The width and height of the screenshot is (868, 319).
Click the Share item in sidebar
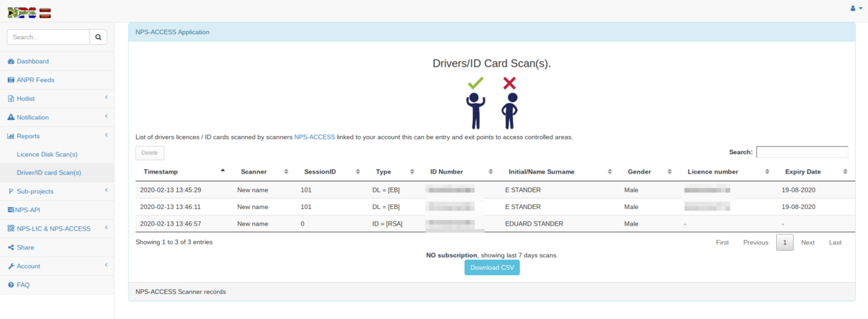(x=25, y=247)
